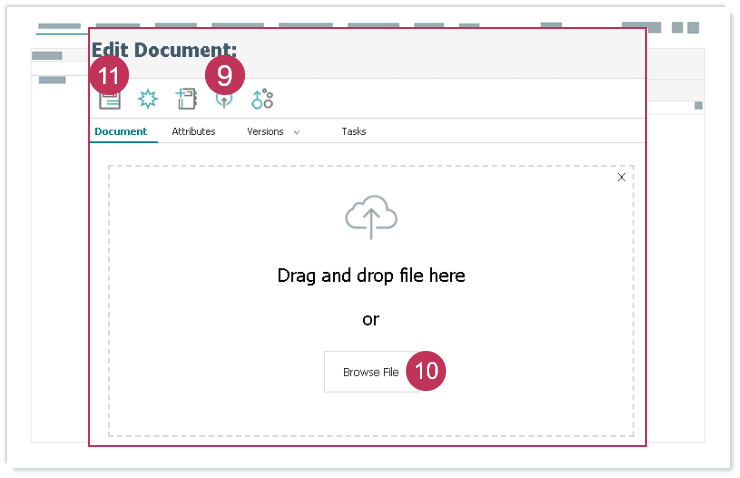Click the teal starburst icon
The width and height of the screenshot is (740, 478).
pos(148,99)
